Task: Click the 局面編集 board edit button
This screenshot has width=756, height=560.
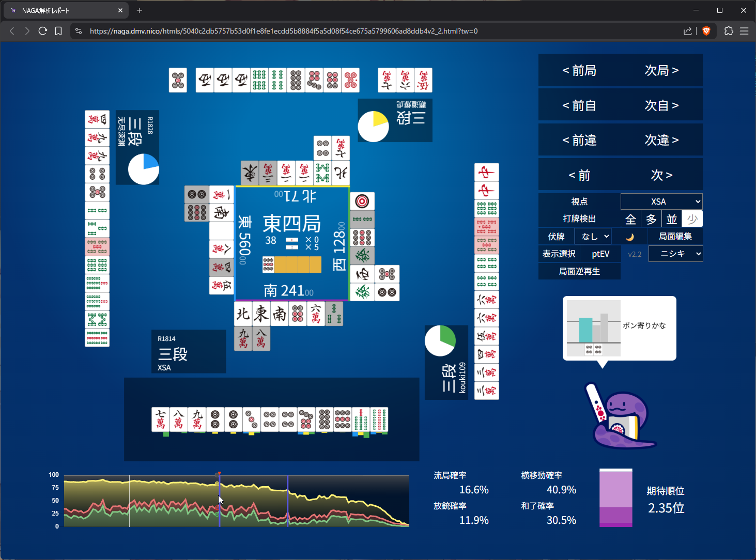Action: [x=675, y=237]
